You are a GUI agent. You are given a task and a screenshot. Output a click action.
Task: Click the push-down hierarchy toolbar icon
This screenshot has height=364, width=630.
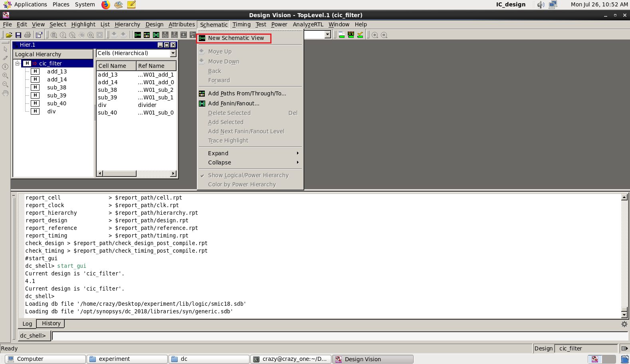pyautogui.click(x=114, y=35)
